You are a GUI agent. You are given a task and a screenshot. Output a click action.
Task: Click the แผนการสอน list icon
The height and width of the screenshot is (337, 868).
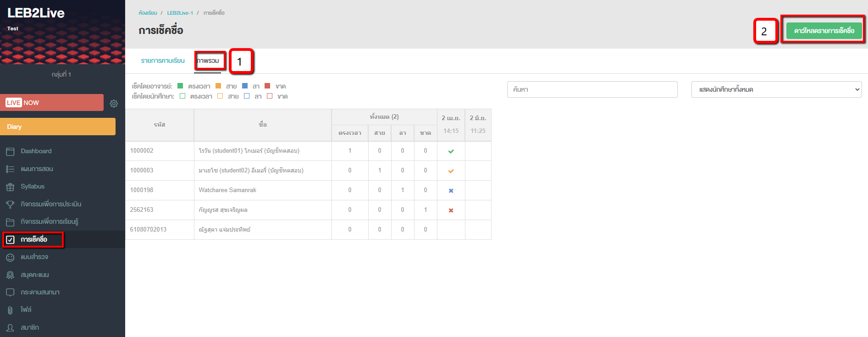click(x=10, y=169)
